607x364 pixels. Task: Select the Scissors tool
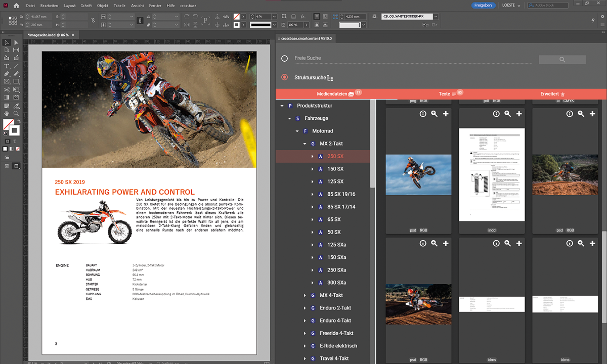(x=7, y=89)
